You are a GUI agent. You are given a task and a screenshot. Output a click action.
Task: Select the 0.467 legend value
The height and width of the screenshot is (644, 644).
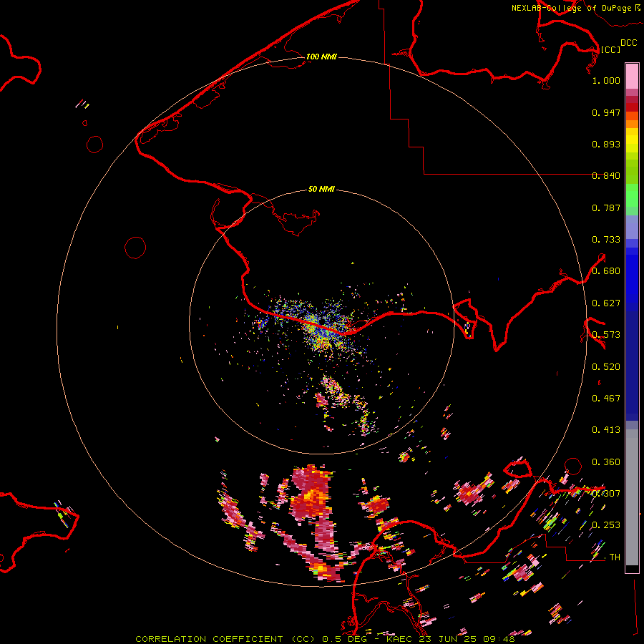(606, 399)
